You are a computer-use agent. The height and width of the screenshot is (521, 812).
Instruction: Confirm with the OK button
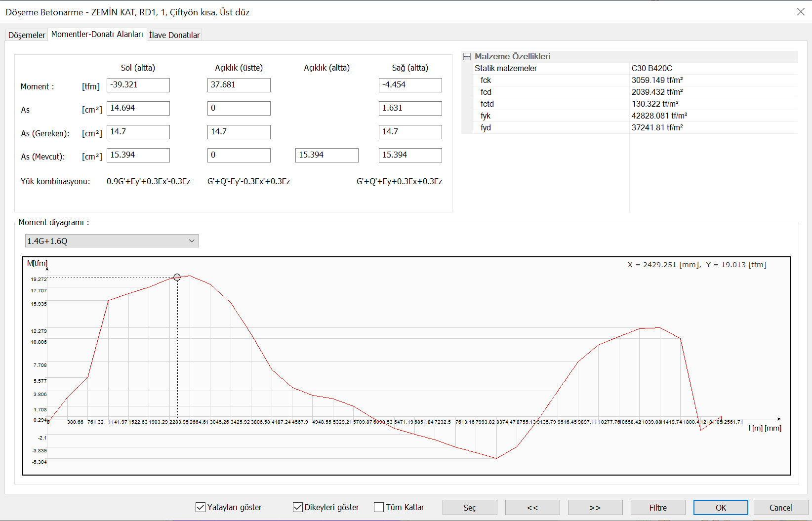tap(720, 508)
